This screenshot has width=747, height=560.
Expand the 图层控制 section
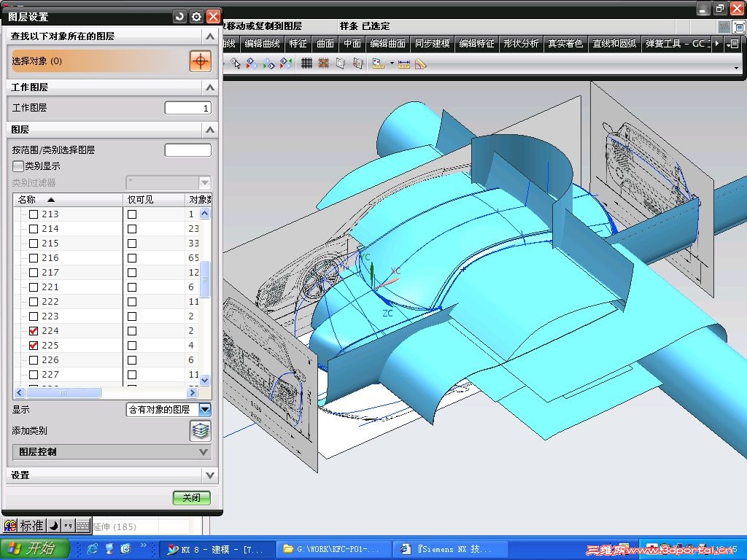[x=111, y=452]
